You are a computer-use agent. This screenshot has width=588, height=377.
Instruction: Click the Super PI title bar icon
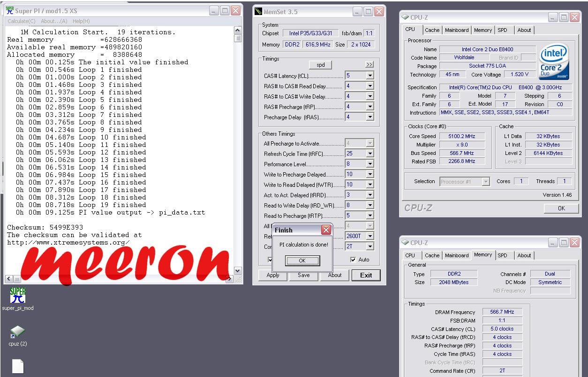click(x=9, y=11)
